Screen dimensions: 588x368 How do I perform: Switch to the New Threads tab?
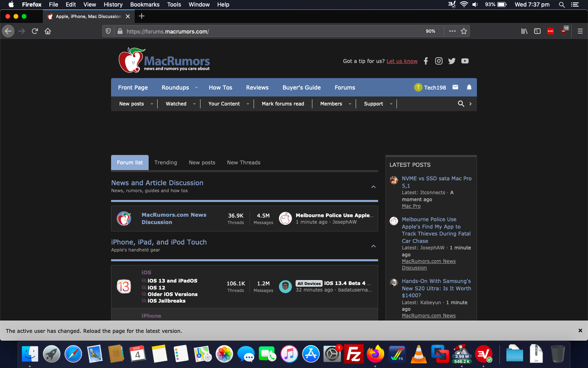click(x=244, y=162)
